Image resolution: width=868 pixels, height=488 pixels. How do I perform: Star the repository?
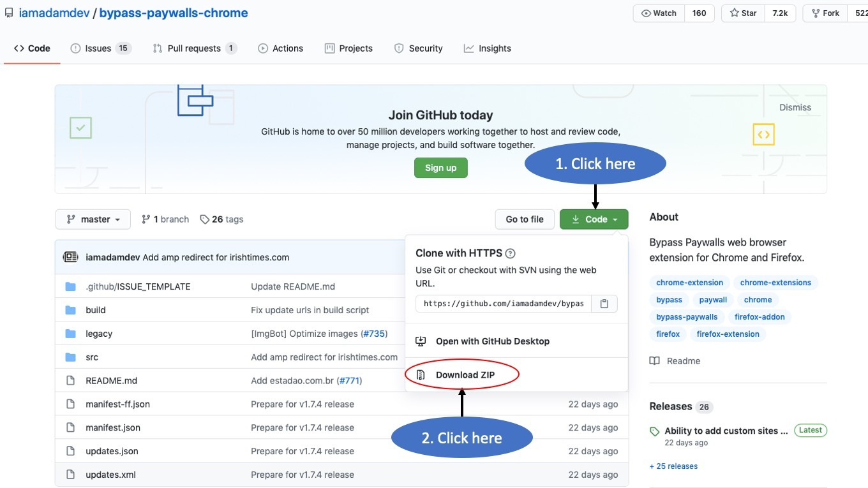(x=743, y=13)
